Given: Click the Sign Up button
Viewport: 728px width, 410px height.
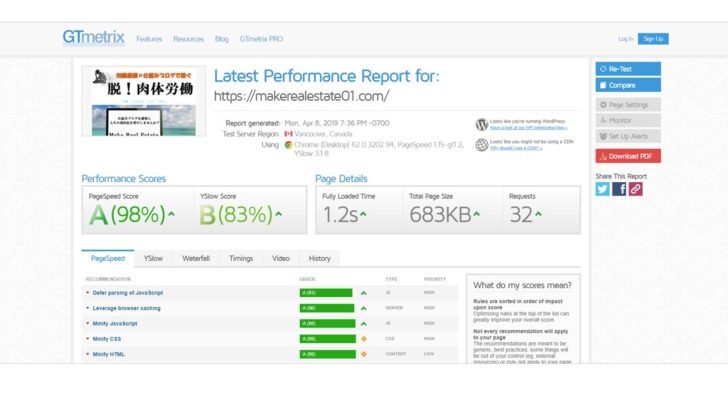Looking at the screenshot, I should (x=653, y=39).
